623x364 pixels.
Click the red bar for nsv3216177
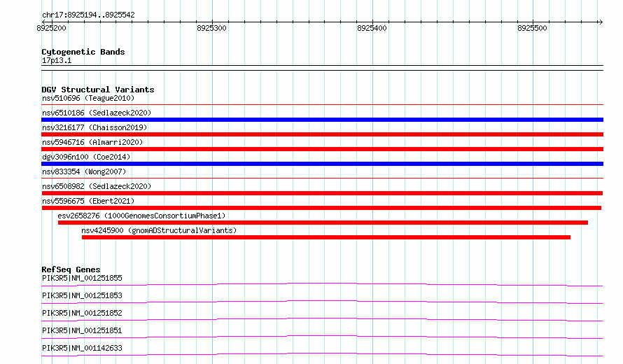coord(322,134)
